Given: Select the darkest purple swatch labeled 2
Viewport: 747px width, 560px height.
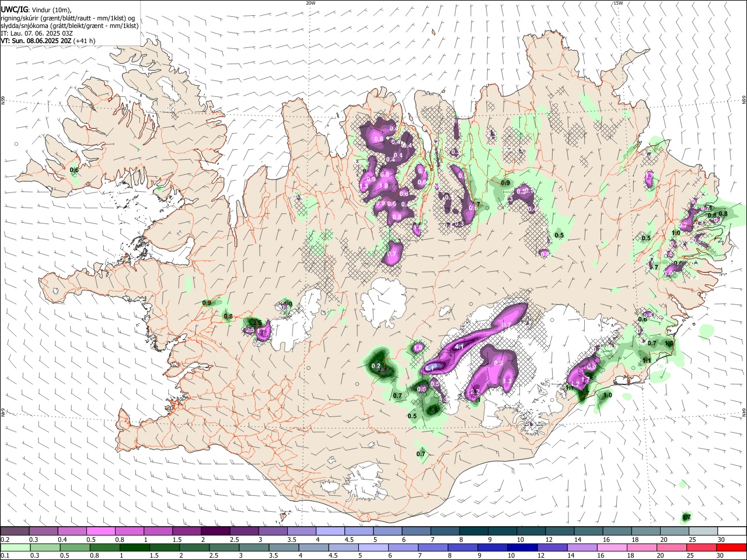Looking at the screenshot, I should (x=215, y=531).
